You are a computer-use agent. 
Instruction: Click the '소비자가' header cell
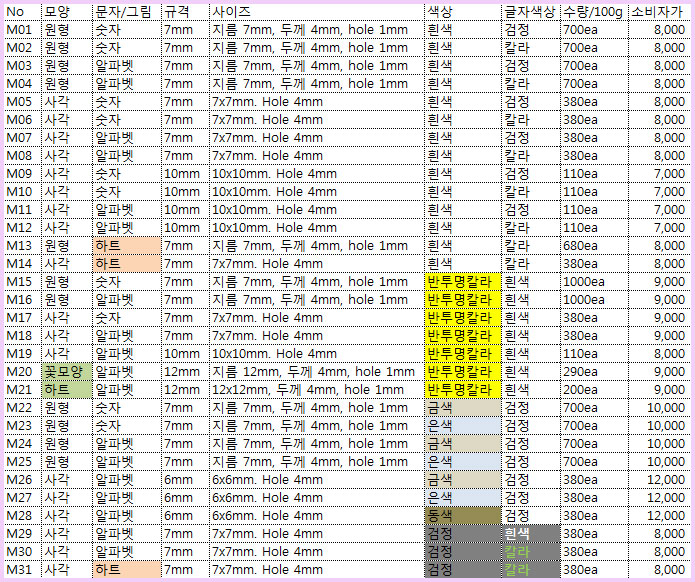(659, 12)
